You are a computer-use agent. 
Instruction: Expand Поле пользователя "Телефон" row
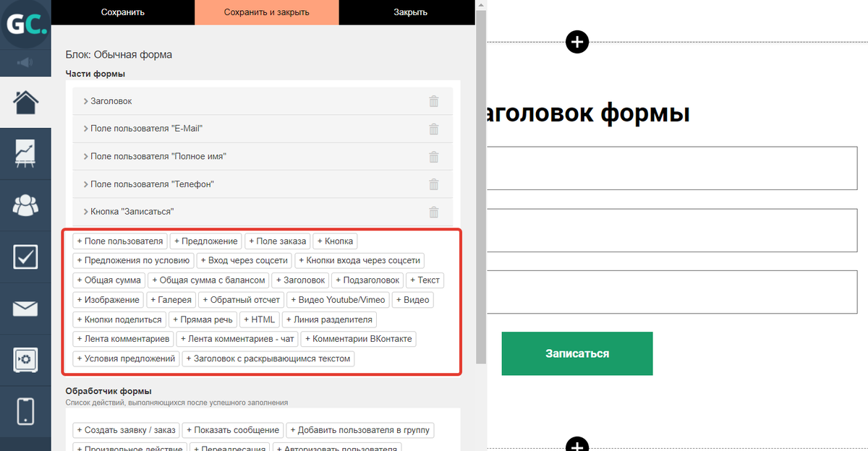point(263,184)
